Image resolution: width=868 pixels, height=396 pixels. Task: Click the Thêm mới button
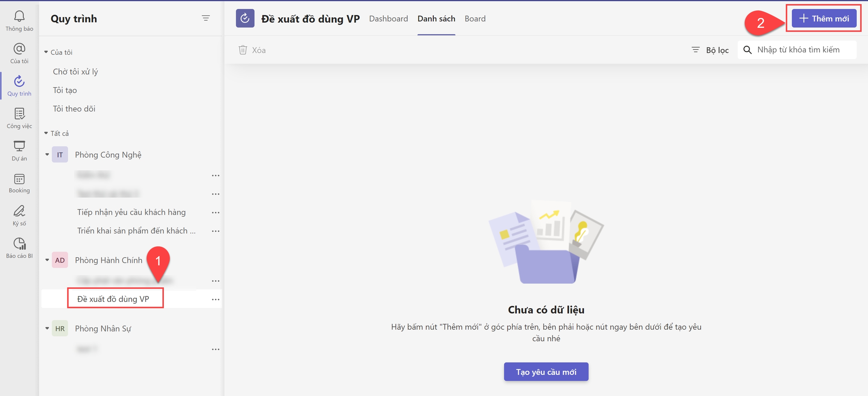click(x=824, y=18)
